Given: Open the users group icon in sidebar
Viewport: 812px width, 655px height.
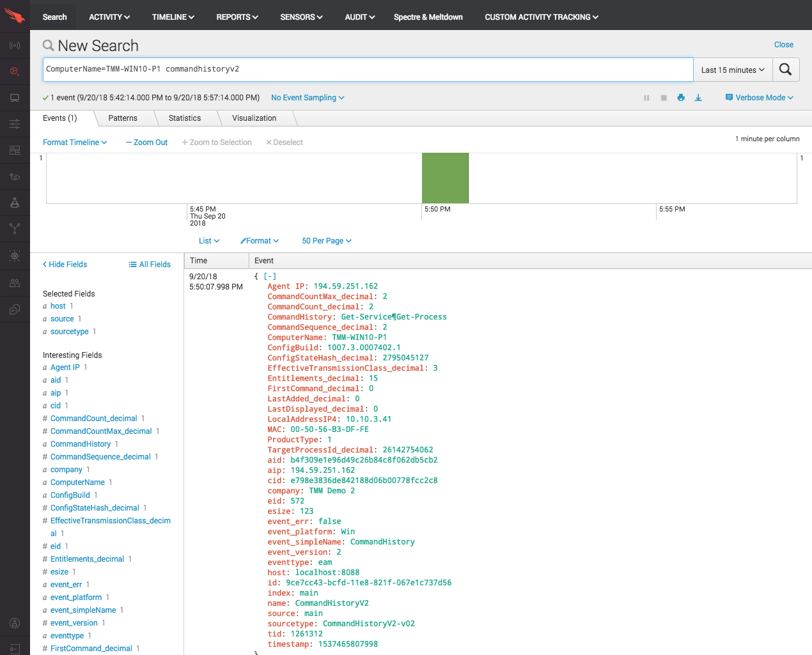Looking at the screenshot, I should (15, 282).
